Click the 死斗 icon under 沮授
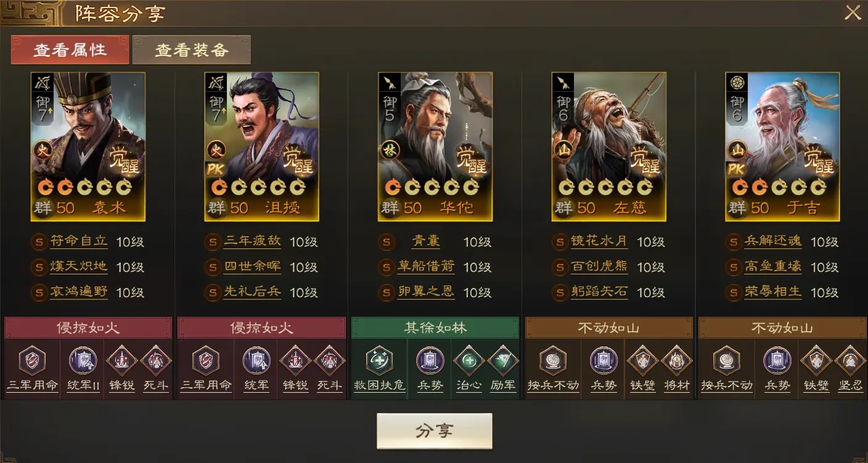The image size is (868, 463). pyautogui.click(x=330, y=361)
